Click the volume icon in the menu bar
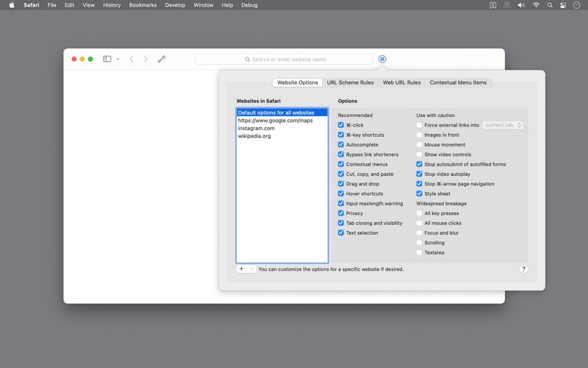588x368 pixels. coord(521,5)
